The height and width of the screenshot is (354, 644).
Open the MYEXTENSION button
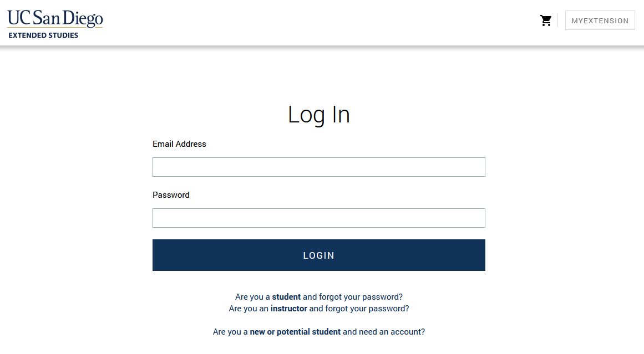[600, 20]
